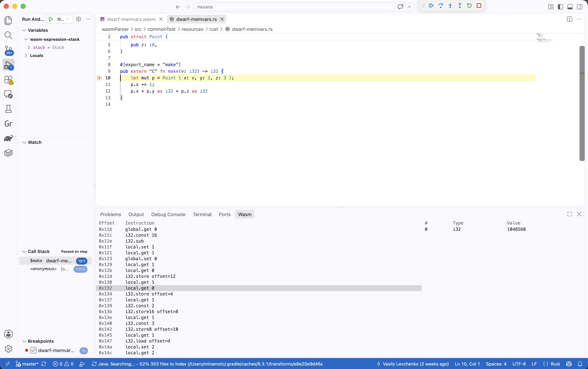The width and height of the screenshot is (588, 369).
Task: Maximize the bottom panel size
Action: [x=570, y=214]
